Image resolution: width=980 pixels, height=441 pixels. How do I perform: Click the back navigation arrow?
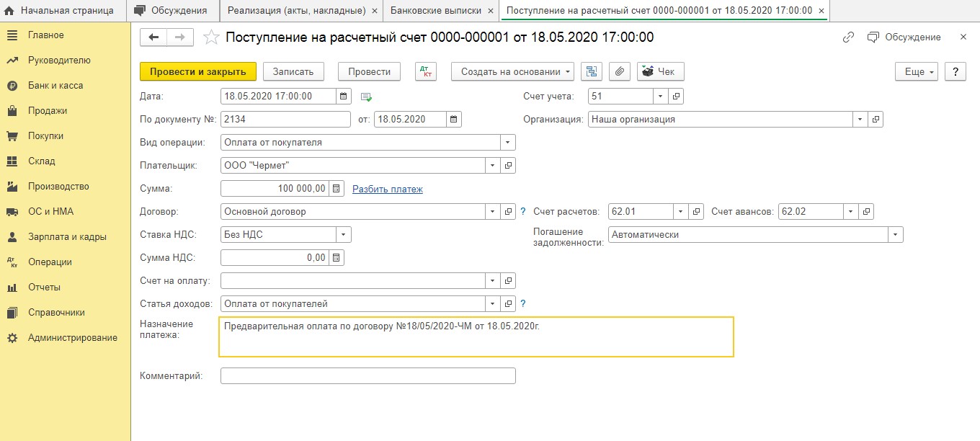point(153,37)
